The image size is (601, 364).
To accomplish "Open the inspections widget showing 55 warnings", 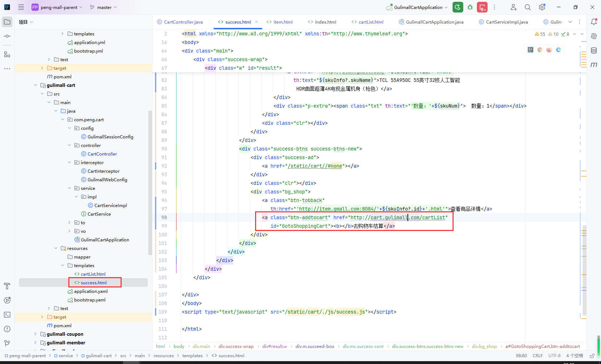I will 552,34.
